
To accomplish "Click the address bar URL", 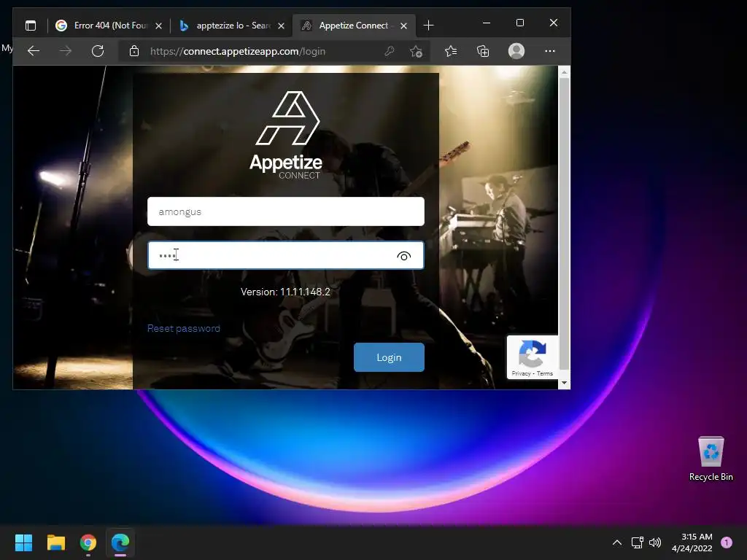I will tap(238, 52).
